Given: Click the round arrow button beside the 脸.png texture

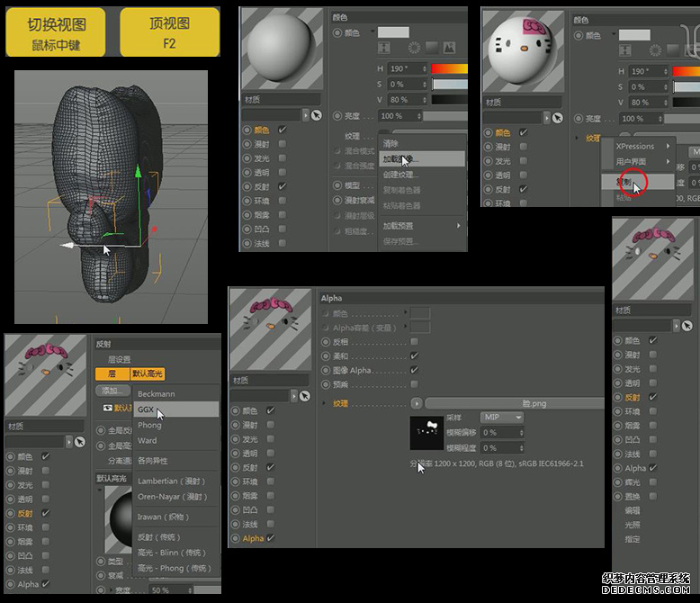Looking at the screenshot, I should pyautogui.click(x=417, y=403).
